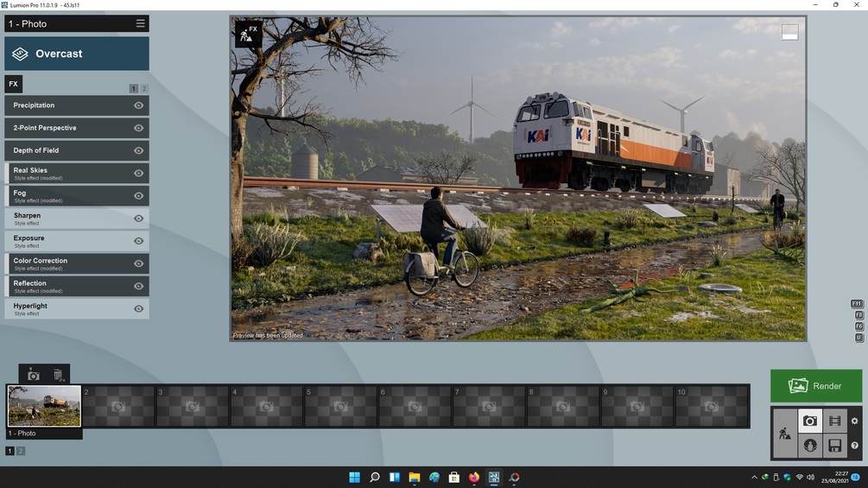Viewport: 868px width, 488px height.
Task: Open the photo set hamburger menu
Action: pyautogui.click(x=141, y=23)
